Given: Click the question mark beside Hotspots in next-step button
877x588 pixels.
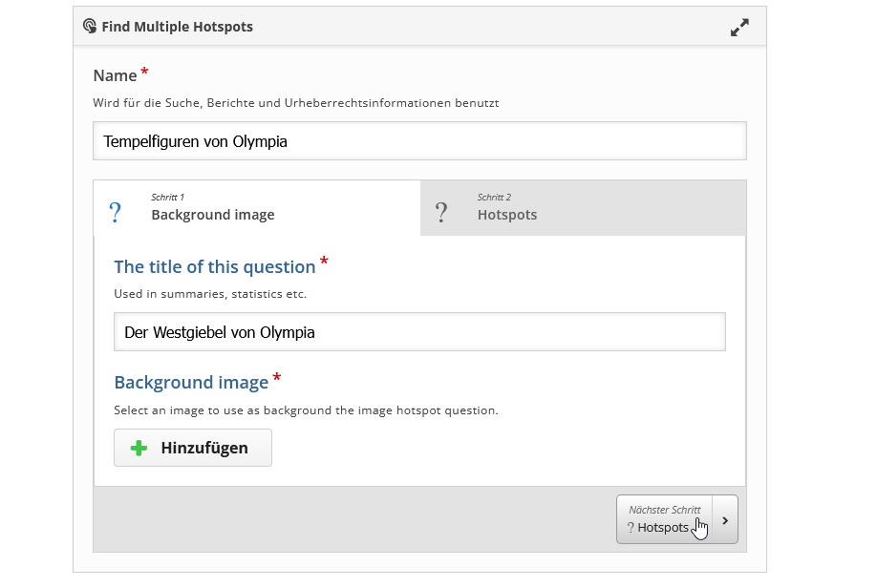Looking at the screenshot, I should pyautogui.click(x=631, y=527).
